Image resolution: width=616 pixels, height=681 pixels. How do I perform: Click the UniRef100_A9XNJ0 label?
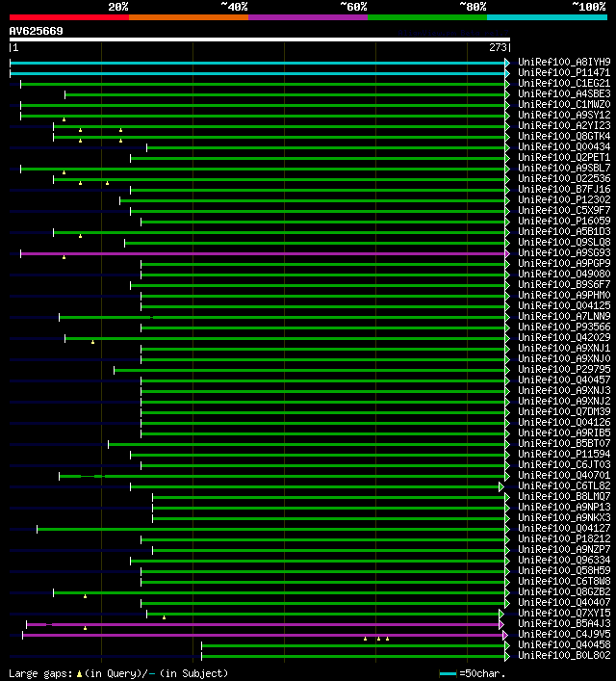coord(564,358)
